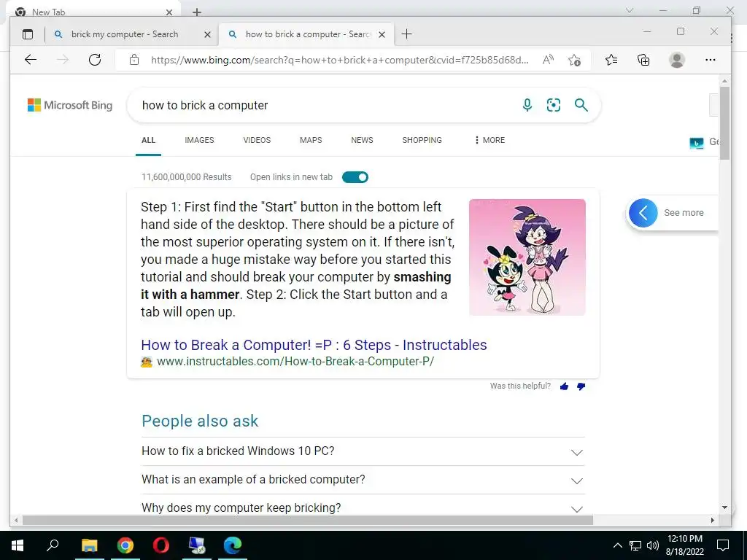
Task: Launch Opera browser from the taskbar
Action: (161, 545)
